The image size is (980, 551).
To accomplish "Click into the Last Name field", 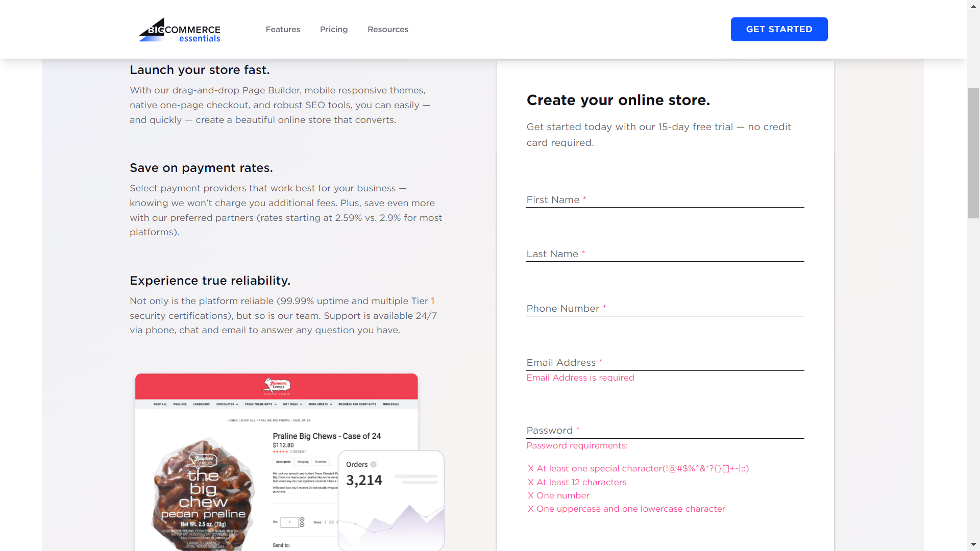I will [665, 254].
